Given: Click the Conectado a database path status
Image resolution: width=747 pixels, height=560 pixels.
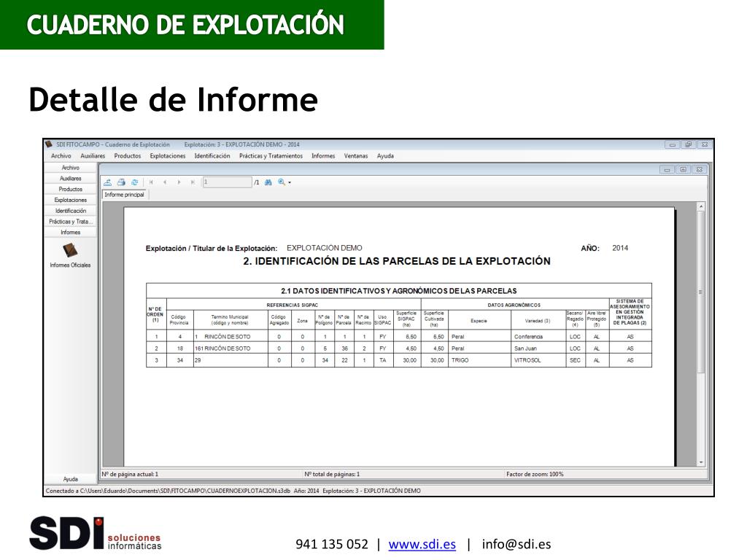Looking at the screenshot, I should (x=233, y=491).
